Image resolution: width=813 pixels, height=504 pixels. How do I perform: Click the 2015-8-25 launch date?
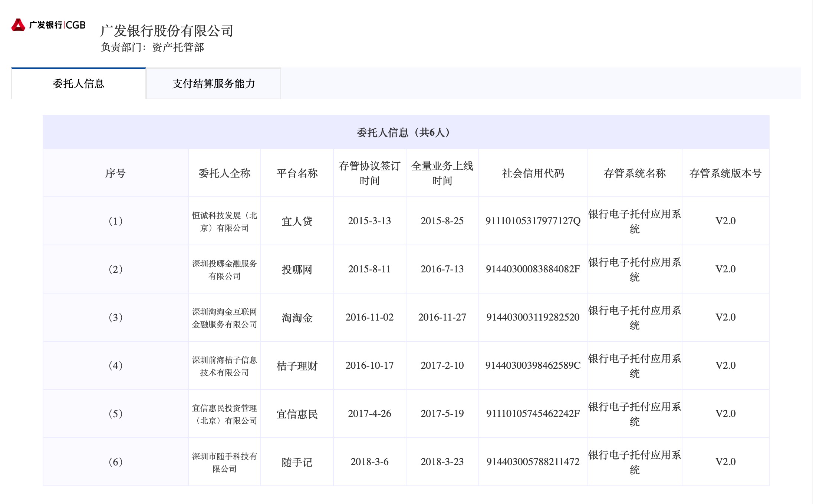point(442,221)
